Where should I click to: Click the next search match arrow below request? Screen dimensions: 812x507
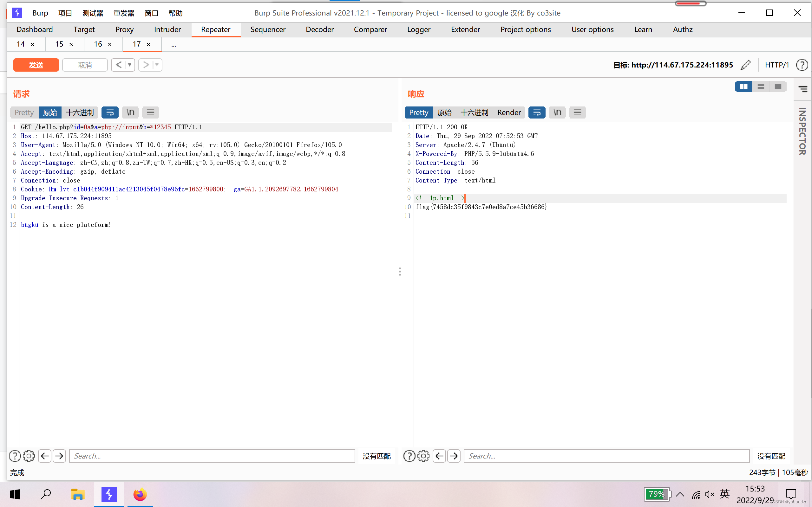[59, 456]
